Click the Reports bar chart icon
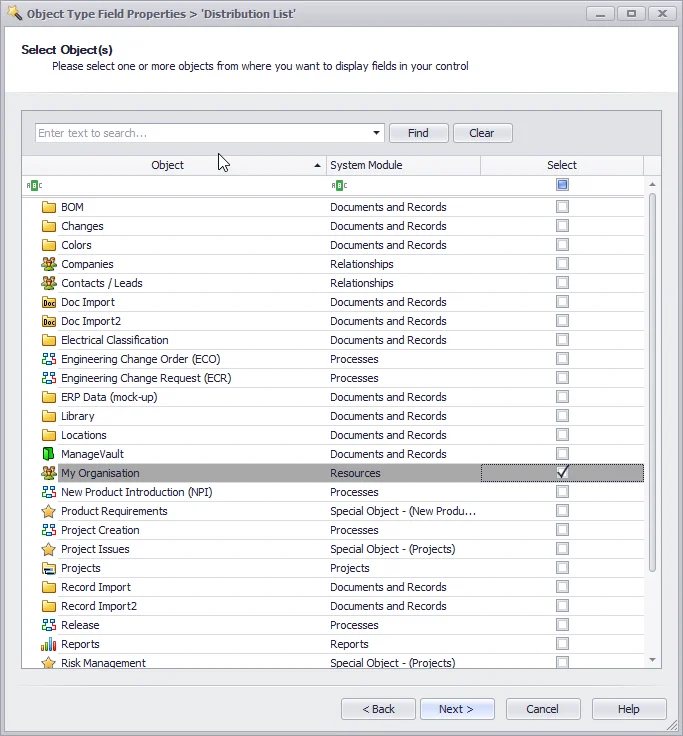683x736 pixels. click(x=48, y=644)
